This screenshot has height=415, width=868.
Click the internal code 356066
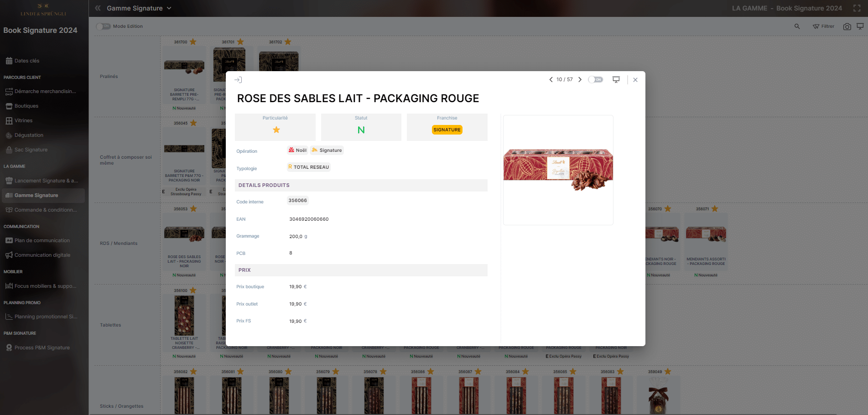[x=298, y=201]
